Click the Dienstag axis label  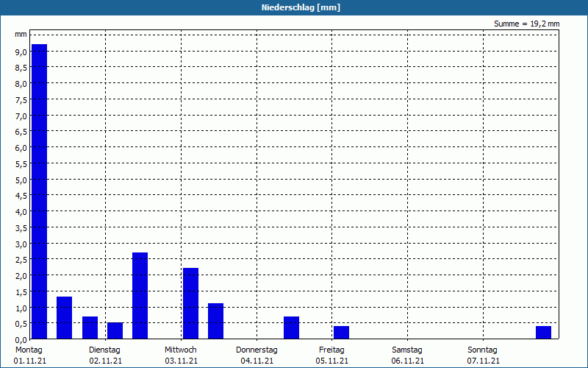click(x=104, y=350)
